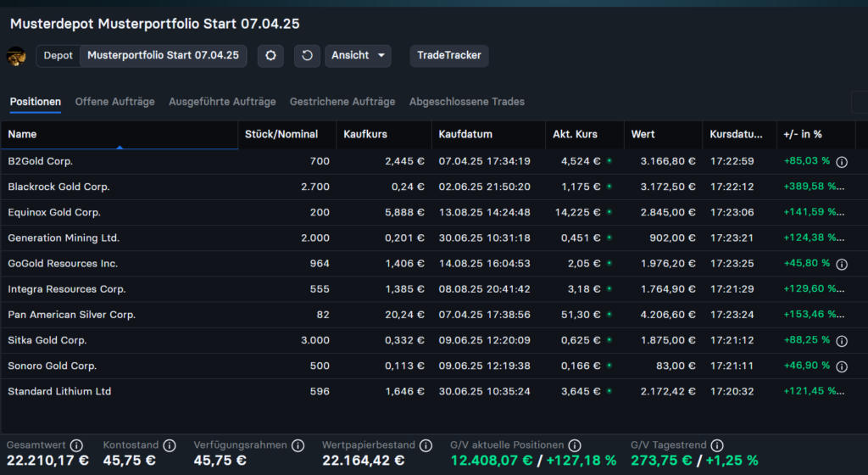868x475 pixels.
Task: Click the profile avatar thumbnail
Action: click(x=16, y=56)
